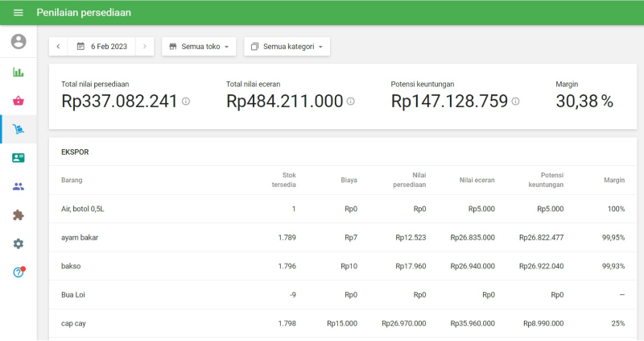Click info icon beside Total nilai persediaan
The width and height of the screenshot is (644, 341).
point(186,102)
